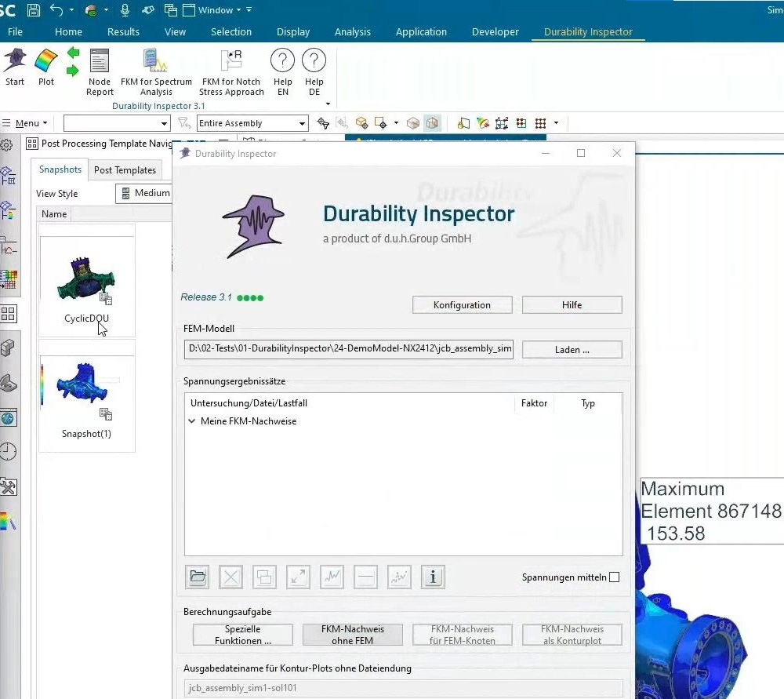The height and width of the screenshot is (699, 784).
Task: Click the open folder icon under results list
Action: tap(198, 577)
